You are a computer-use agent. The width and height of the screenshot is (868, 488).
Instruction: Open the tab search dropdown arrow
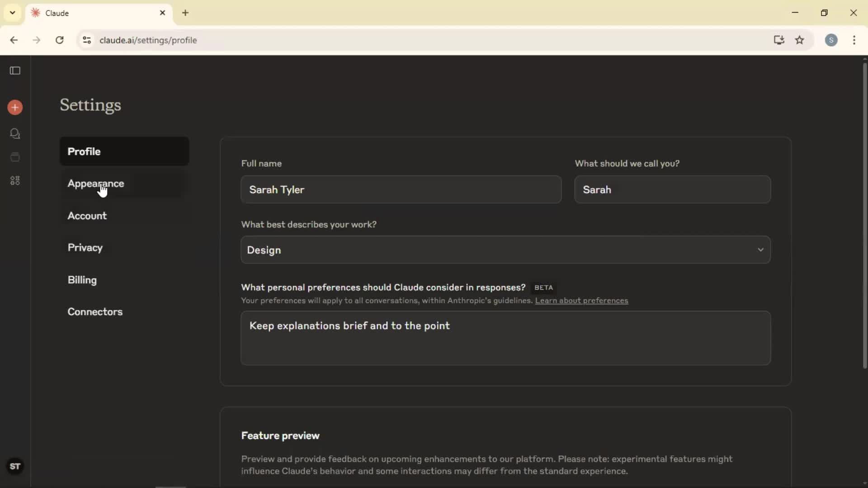(x=13, y=13)
